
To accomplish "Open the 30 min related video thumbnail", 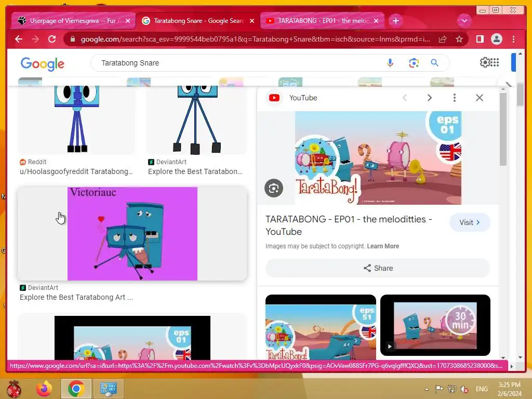I will (435, 325).
